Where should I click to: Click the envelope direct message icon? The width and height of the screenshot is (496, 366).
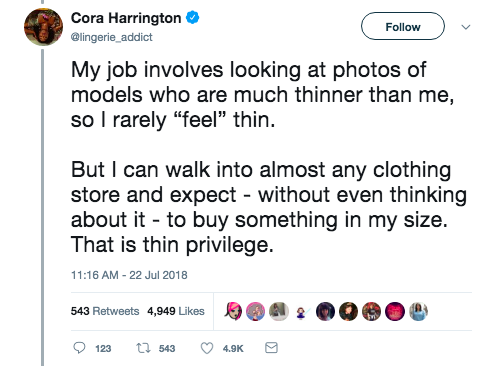(x=271, y=348)
